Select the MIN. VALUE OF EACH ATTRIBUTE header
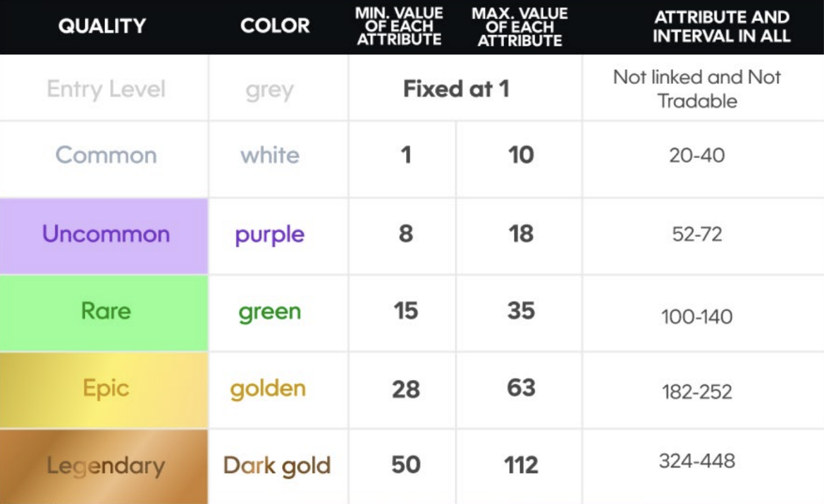Viewport: 824px width, 504px height. pyautogui.click(x=399, y=26)
